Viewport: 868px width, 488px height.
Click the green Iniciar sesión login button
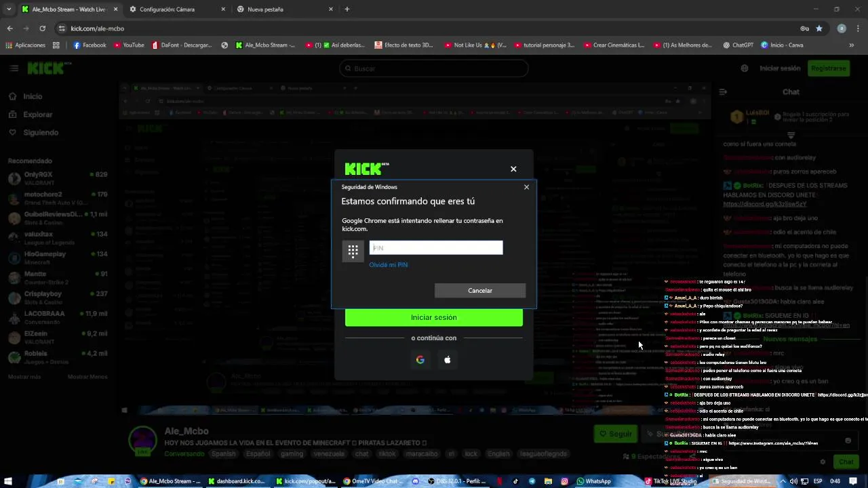tap(434, 317)
